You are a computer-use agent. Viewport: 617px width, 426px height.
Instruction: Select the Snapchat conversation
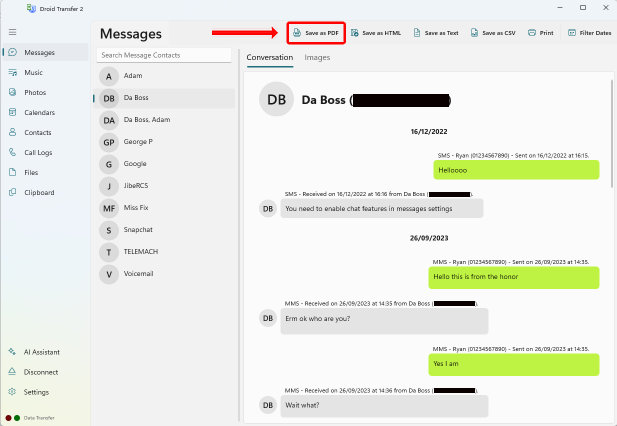(x=164, y=230)
